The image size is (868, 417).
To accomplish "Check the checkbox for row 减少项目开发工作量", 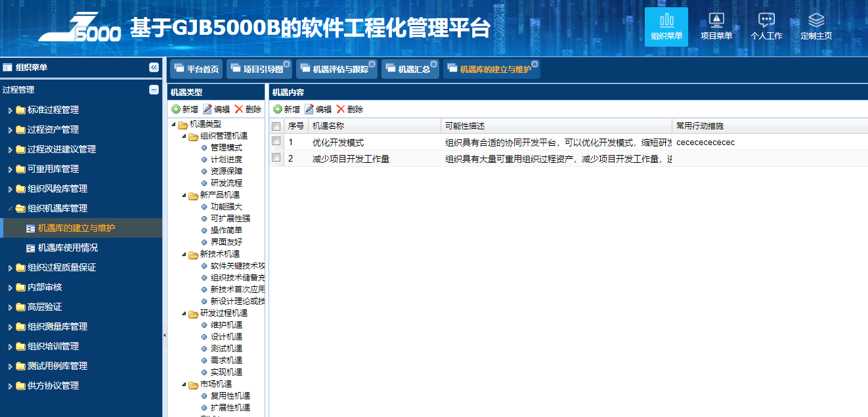I will (277, 158).
